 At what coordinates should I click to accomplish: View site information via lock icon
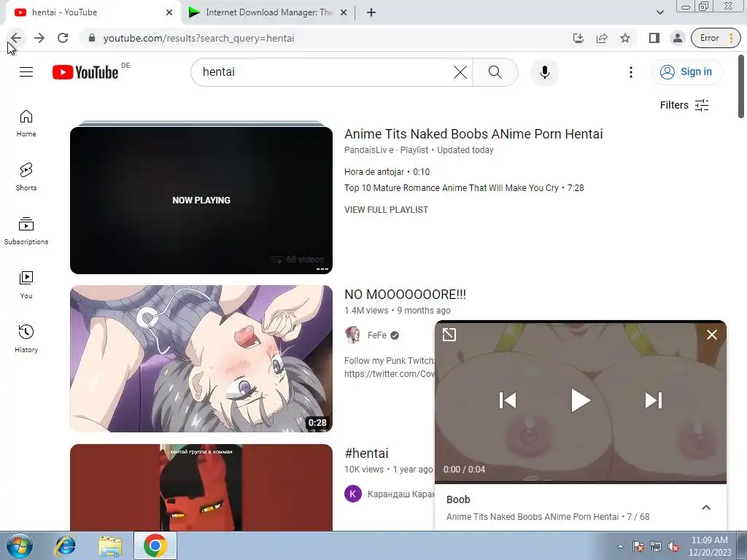pos(91,38)
